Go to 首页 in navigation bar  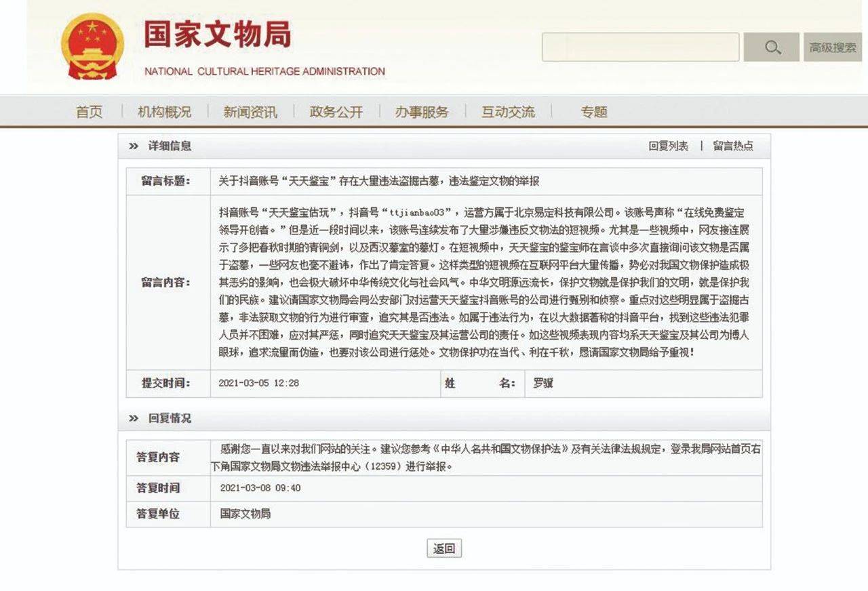tap(89, 112)
